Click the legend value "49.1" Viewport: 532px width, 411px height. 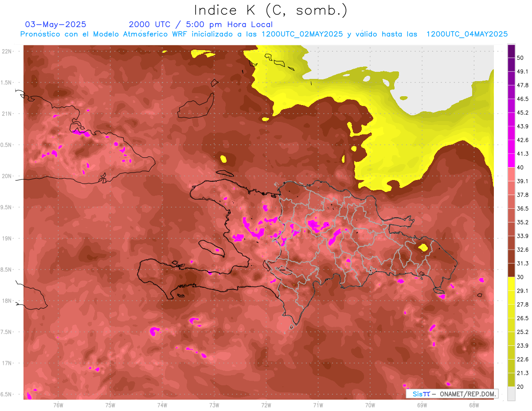coord(523,71)
